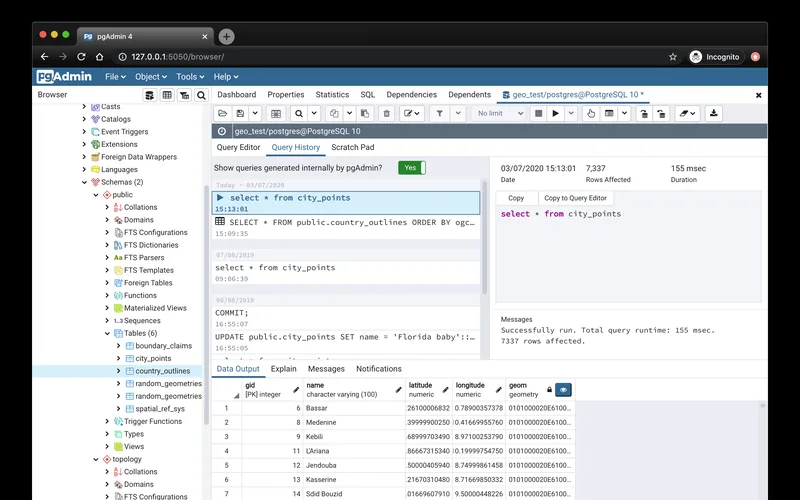This screenshot has height=500, width=800.
Task: Open file in query tool toolbar
Action: pyautogui.click(x=222, y=113)
